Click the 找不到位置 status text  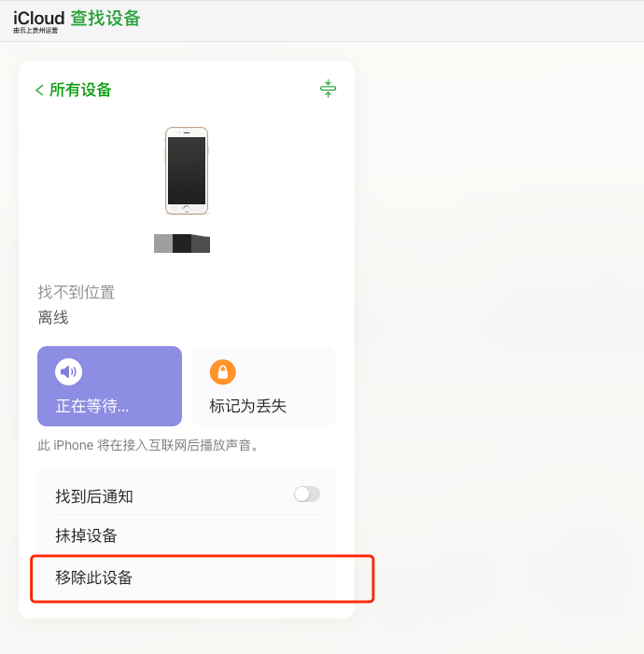tap(77, 292)
